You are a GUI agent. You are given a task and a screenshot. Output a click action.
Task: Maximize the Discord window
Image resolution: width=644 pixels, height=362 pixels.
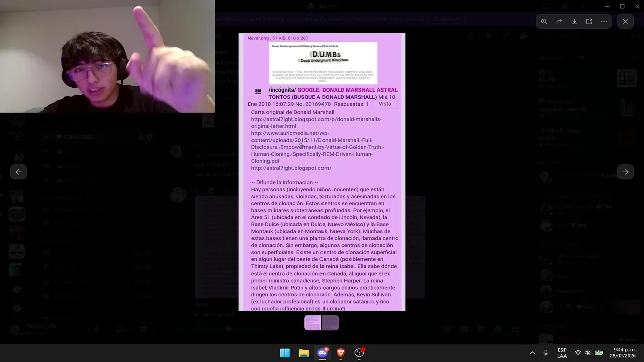(x=622, y=6)
